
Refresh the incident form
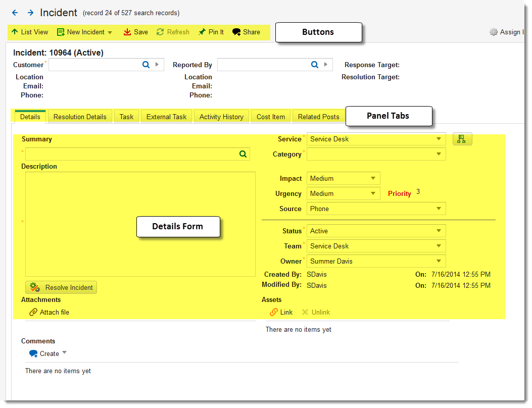click(173, 32)
